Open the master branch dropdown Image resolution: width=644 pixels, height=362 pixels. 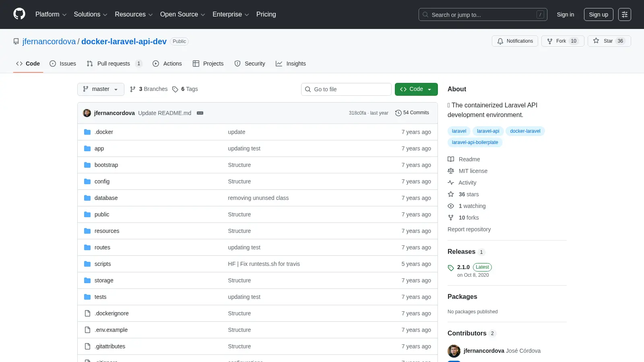coord(101,89)
